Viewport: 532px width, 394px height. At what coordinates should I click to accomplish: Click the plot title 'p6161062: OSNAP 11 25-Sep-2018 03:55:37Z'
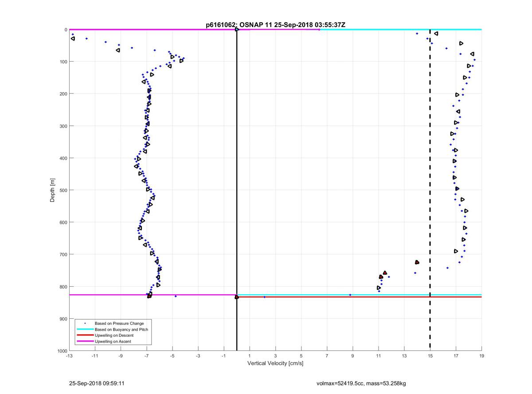tap(275, 25)
